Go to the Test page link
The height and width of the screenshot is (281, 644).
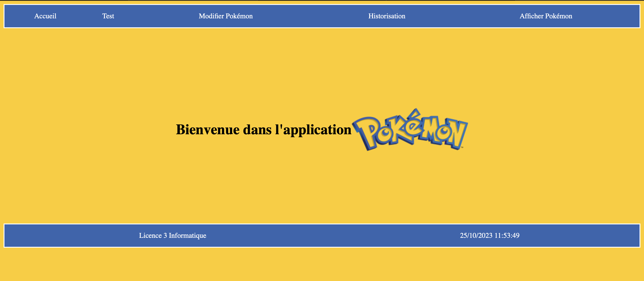click(x=108, y=16)
